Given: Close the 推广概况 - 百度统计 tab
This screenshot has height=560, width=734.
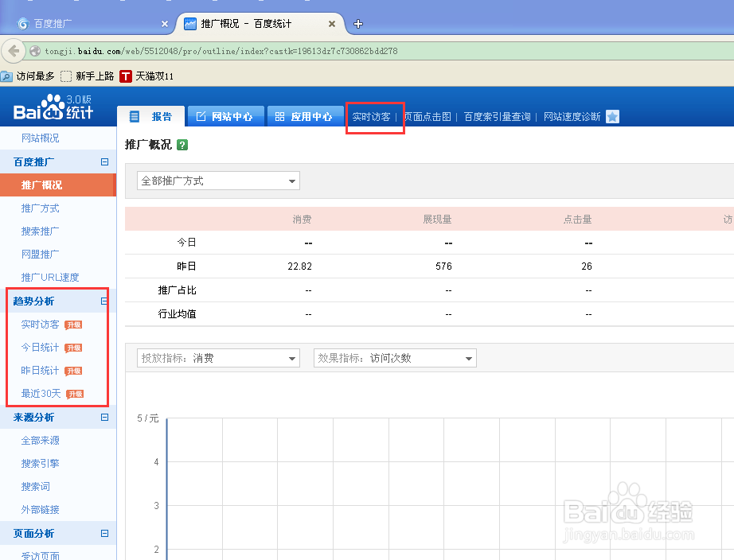Looking at the screenshot, I should click(x=331, y=24).
